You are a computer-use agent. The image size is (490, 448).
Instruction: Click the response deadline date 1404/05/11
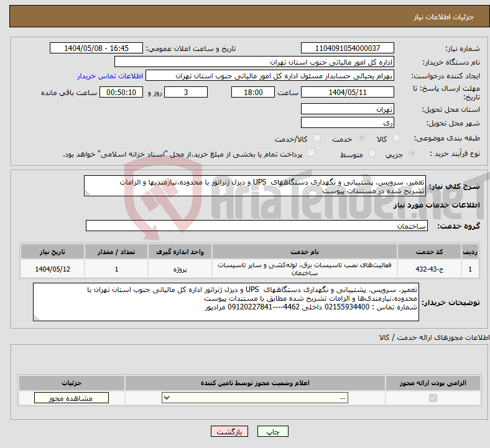point(347,93)
